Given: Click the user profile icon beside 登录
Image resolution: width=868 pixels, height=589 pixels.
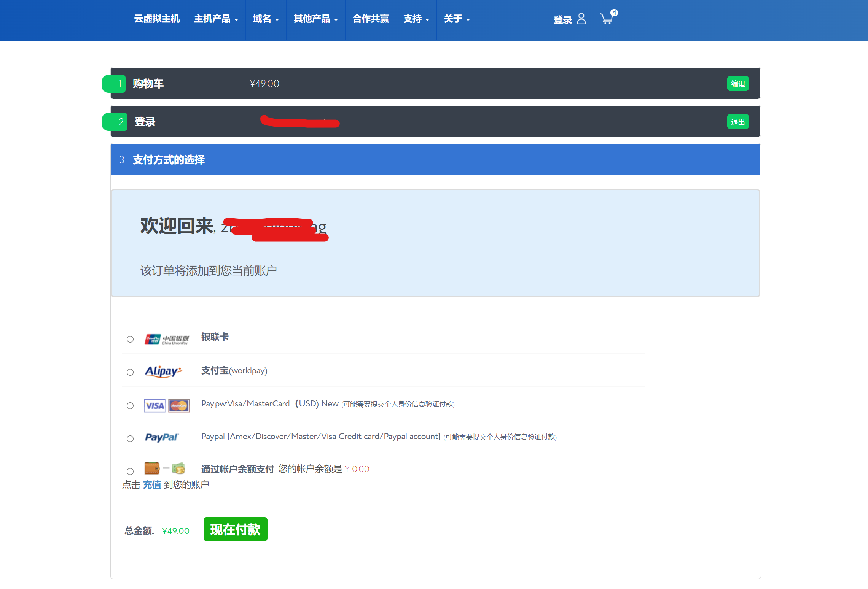Looking at the screenshot, I should pyautogui.click(x=581, y=19).
